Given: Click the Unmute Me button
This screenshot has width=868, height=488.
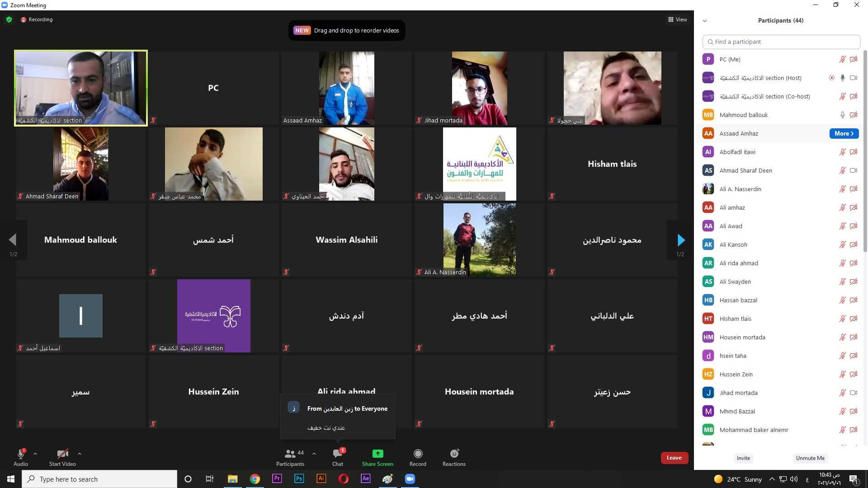Looking at the screenshot, I should tap(810, 458).
